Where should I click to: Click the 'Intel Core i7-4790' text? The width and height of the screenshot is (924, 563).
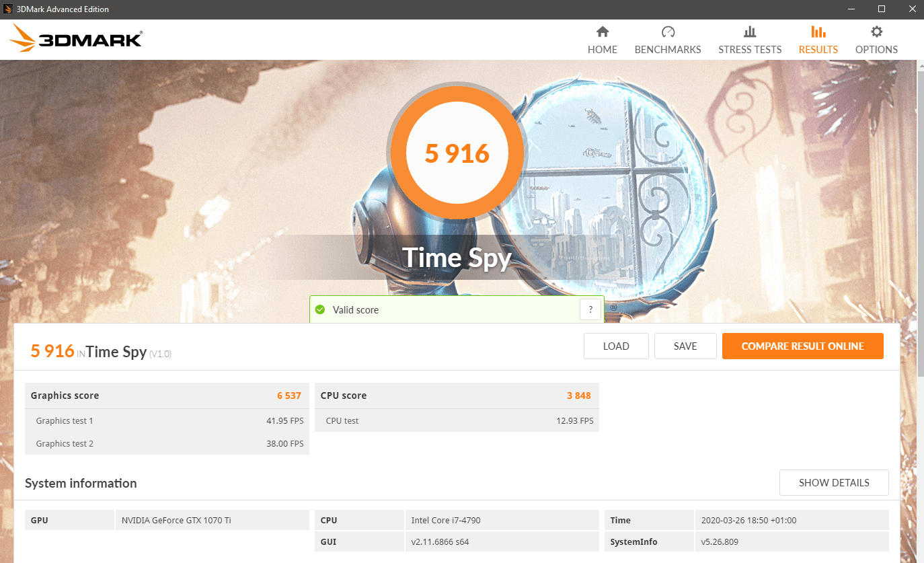pyautogui.click(x=446, y=520)
